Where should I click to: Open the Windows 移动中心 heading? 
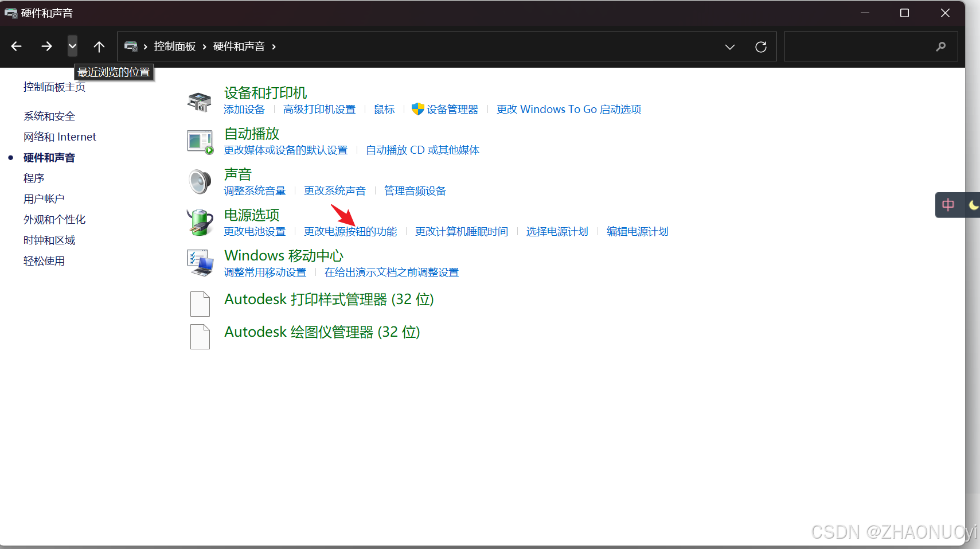point(284,255)
